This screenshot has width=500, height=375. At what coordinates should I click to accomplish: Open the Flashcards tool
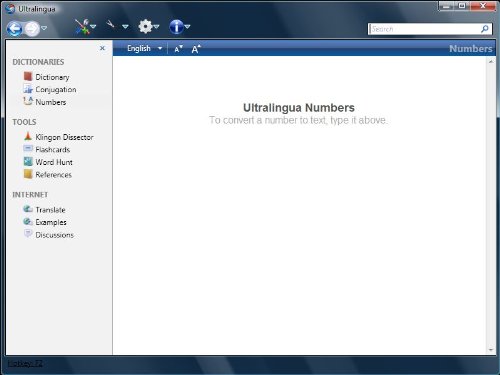(x=53, y=150)
